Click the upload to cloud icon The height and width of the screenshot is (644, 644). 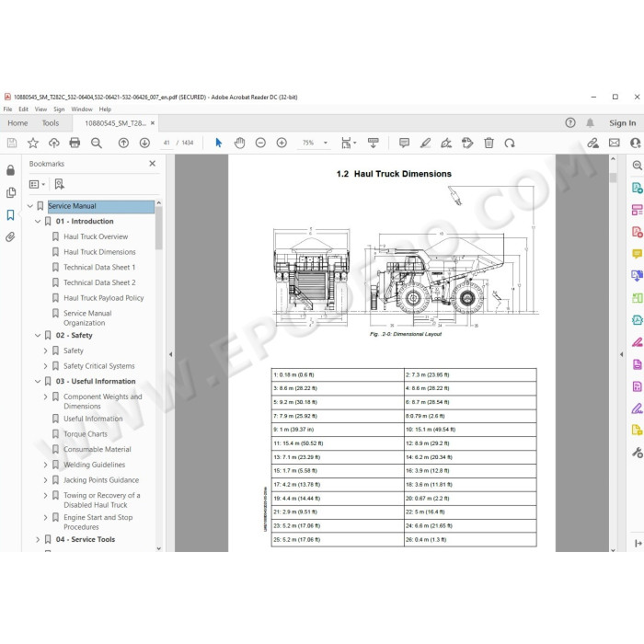click(x=53, y=143)
